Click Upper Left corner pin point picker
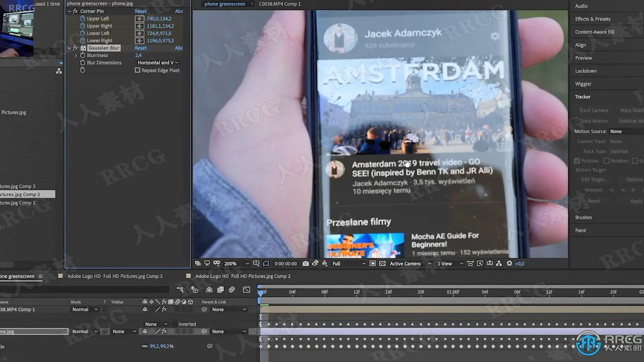The height and width of the screenshot is (362, 644). [x=140, y=19]
